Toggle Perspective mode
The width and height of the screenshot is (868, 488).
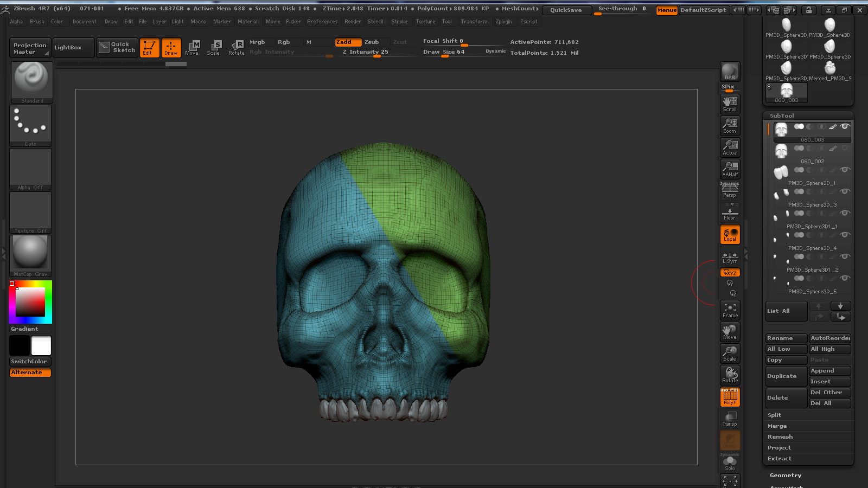point(730,190)
